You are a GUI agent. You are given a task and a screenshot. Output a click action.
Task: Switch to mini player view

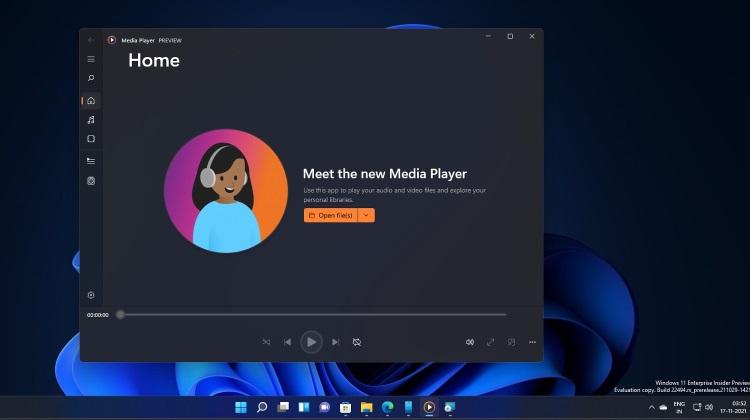click(511, 342)
